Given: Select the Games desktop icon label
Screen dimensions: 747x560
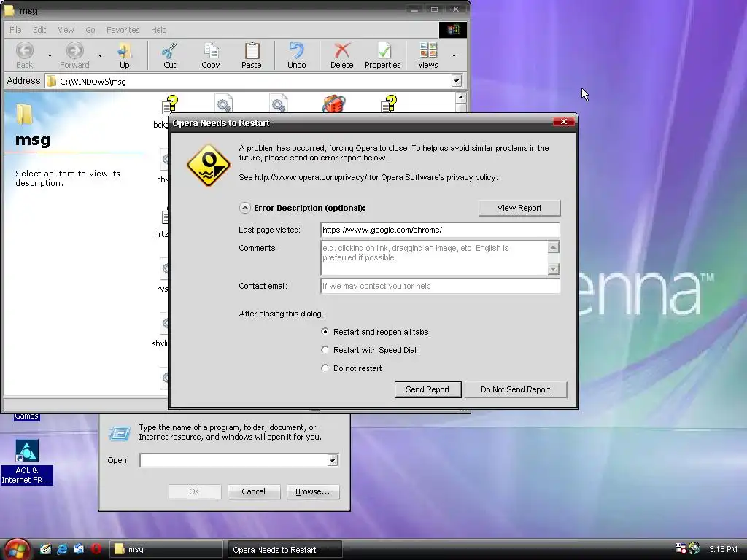Looking at the screenshot, I should tap(26, 416).
